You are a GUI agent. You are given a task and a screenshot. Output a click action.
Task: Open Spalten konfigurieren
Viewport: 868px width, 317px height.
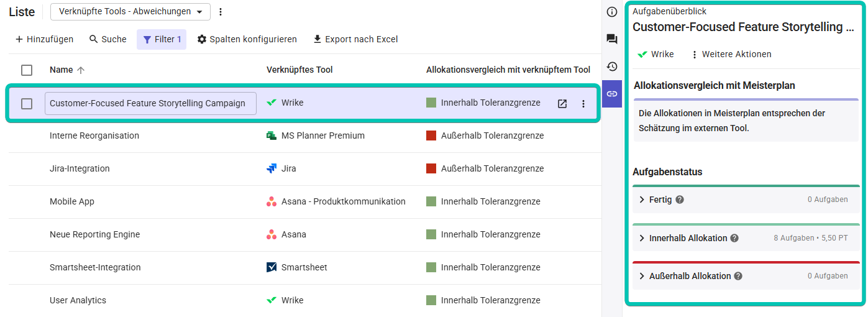[247, 39]
